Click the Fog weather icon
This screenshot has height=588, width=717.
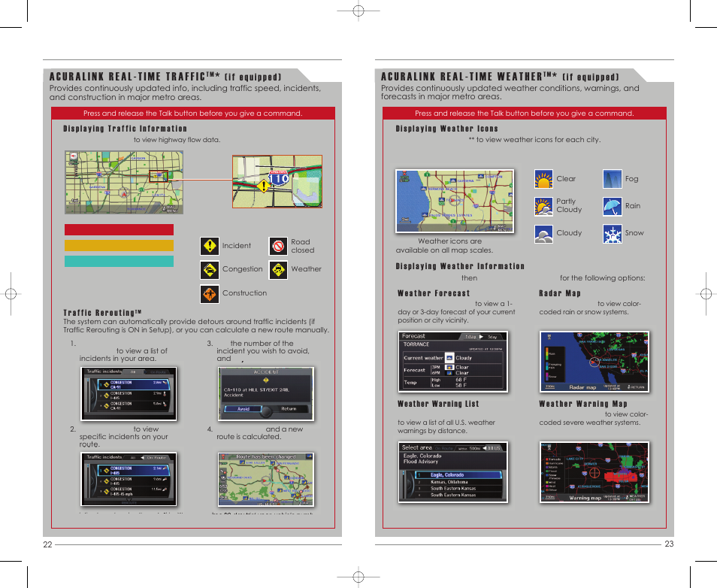tap(612, 180)
